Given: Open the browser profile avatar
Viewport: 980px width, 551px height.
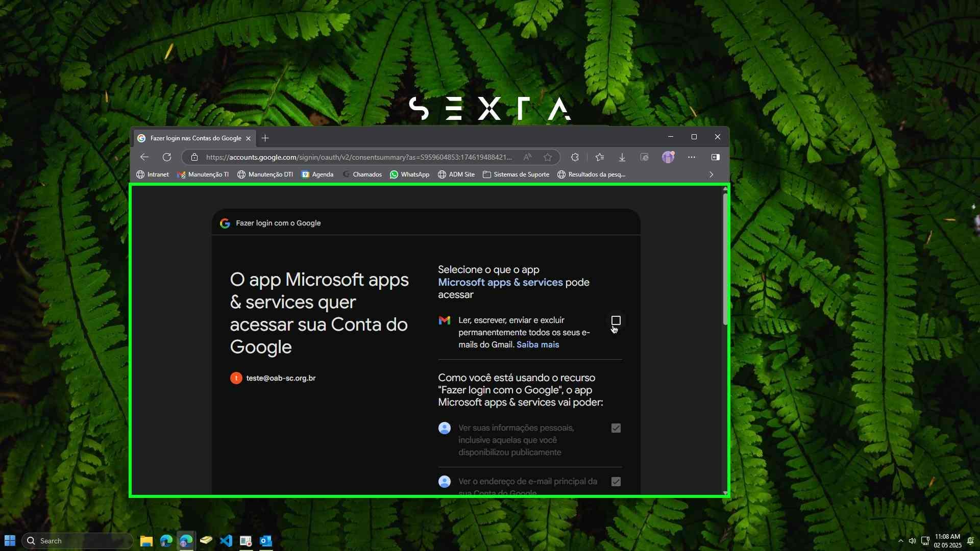Looking at the screenshot, I should [x=668, y=157].
